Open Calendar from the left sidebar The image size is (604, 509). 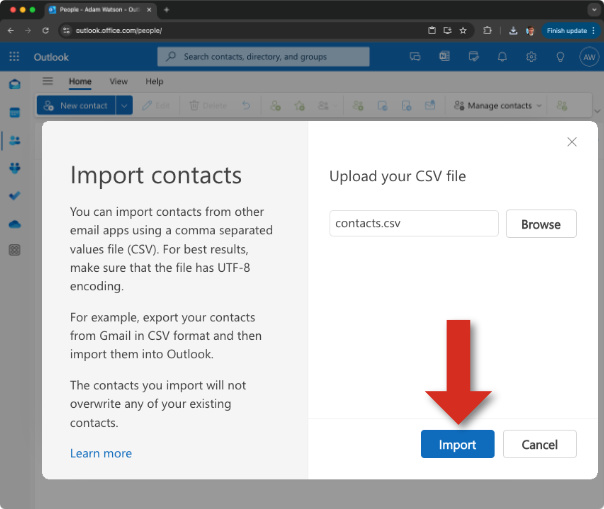click(x=15, y=113)
